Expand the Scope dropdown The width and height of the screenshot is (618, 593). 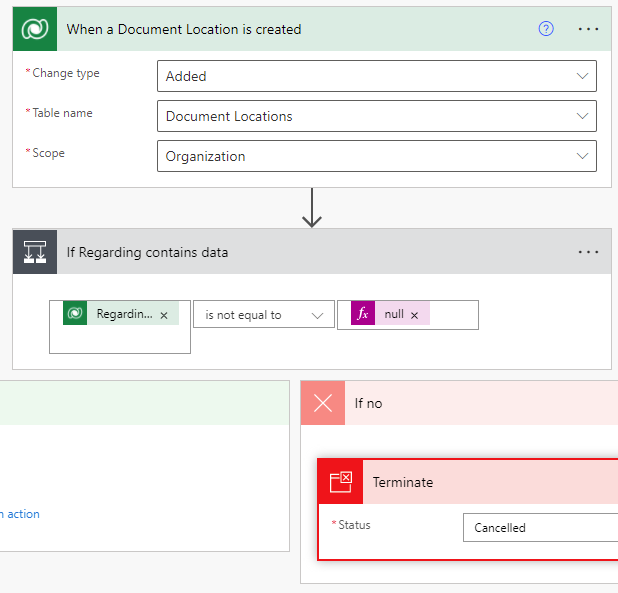point(583,156)
